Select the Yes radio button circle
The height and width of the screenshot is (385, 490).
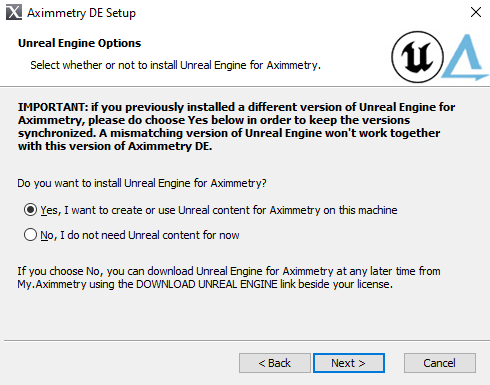pyautogui.click(x=30, y=210)
